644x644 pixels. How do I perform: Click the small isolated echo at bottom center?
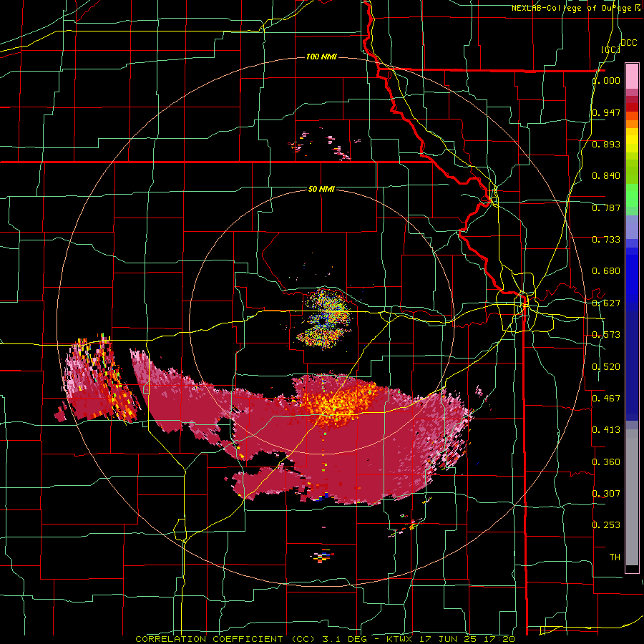pyautogui.click(x=323, y=556)
